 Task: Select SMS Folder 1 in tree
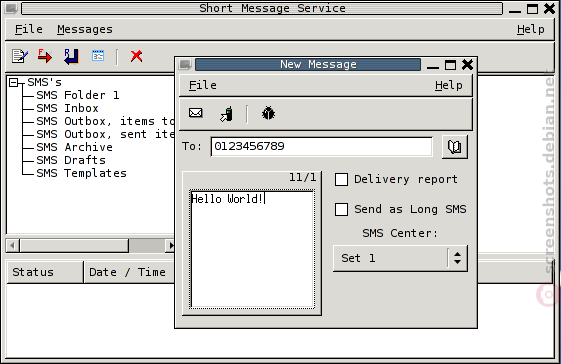point(78,95)
